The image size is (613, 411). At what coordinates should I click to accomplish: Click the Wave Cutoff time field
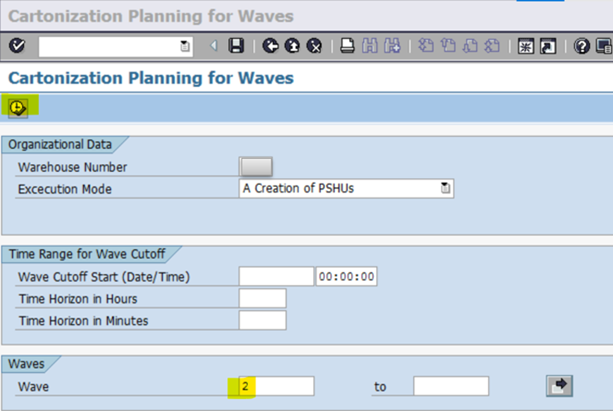pyautogui.click(x=346, y=277)
